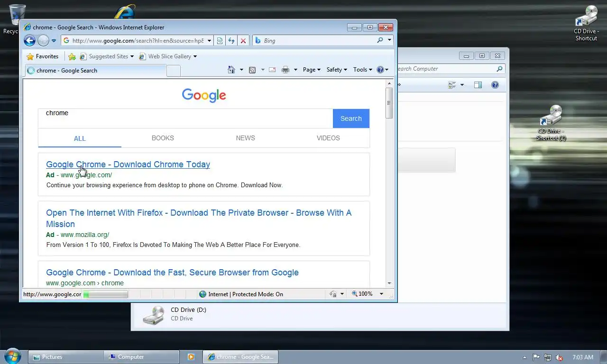
Task: Add to Favorites Bar star icon
Action: pos(72,56)
